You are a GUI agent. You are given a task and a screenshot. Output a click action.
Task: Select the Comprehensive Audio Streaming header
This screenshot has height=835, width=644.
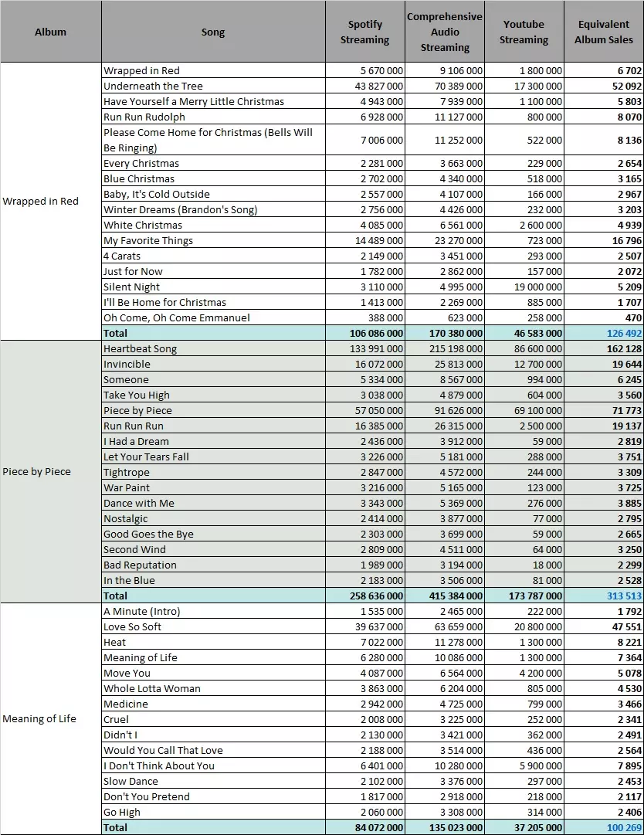point(445,32)
